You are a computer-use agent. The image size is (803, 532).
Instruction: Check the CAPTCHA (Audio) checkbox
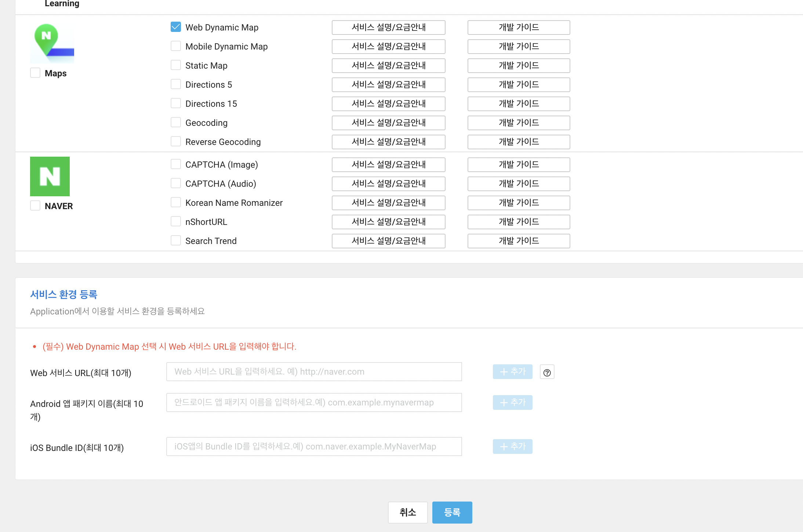click(x=176, y=183)
